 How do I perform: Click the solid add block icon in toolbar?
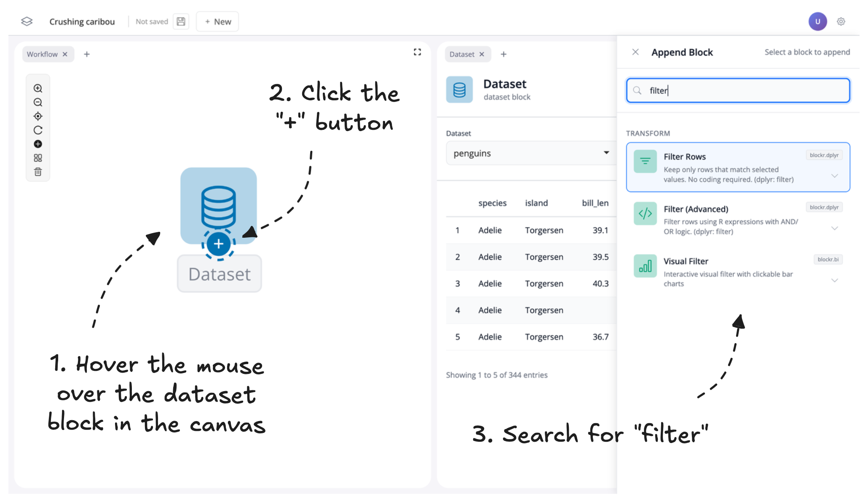[x=38, y=144]
